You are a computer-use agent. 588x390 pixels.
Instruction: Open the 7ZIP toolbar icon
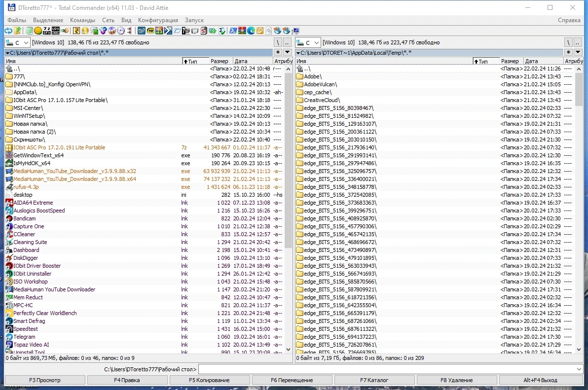(x=185, y=31)
